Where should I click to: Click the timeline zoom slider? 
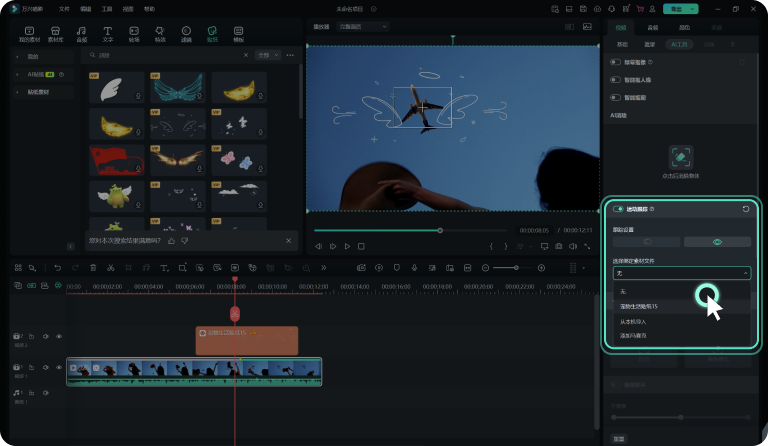(517, 268)
